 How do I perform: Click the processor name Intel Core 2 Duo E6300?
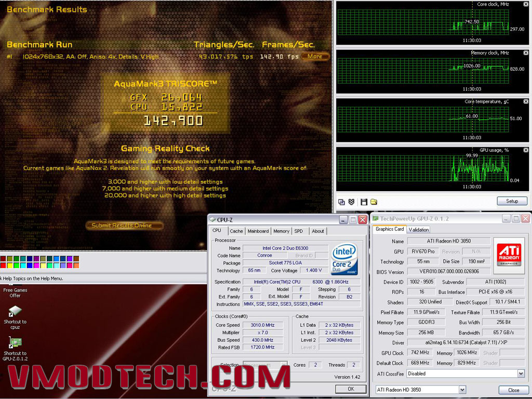pyautogui.click(x=285, y=248)
